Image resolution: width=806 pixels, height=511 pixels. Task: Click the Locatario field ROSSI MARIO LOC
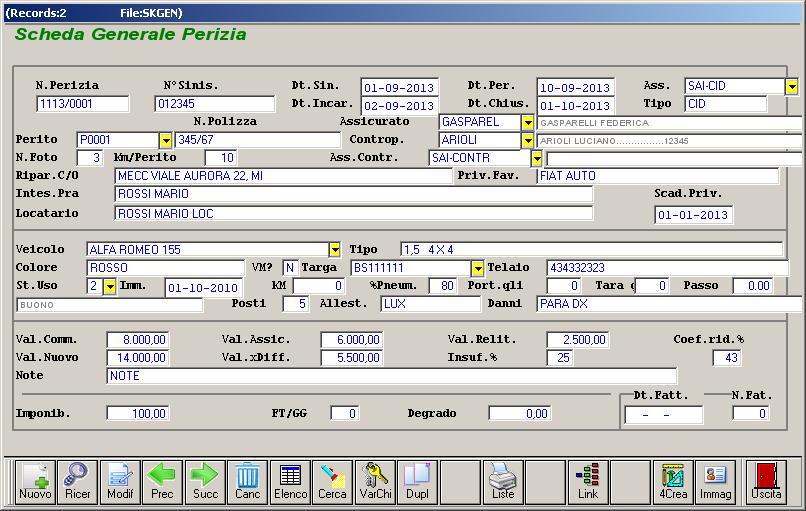coord(354,213)
